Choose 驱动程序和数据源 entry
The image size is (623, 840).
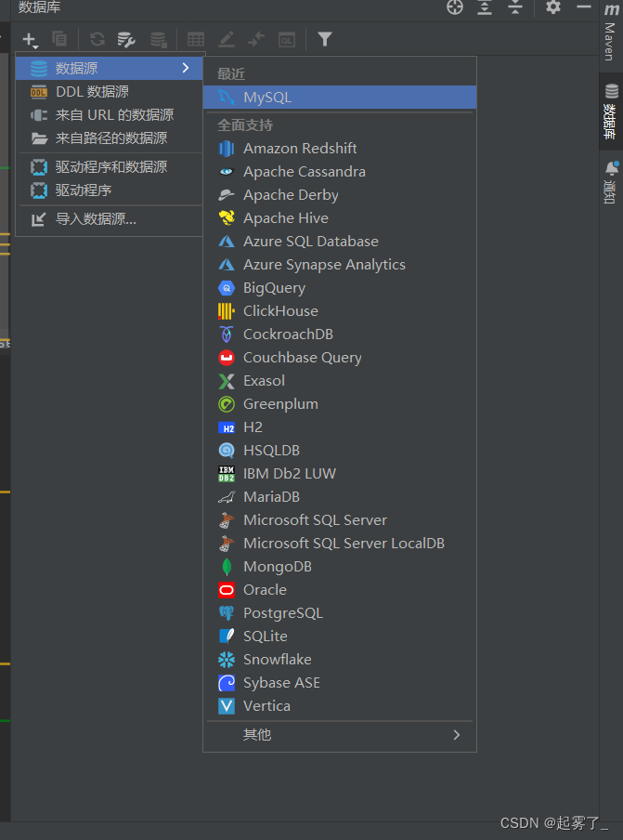click(x=110, y=167)
